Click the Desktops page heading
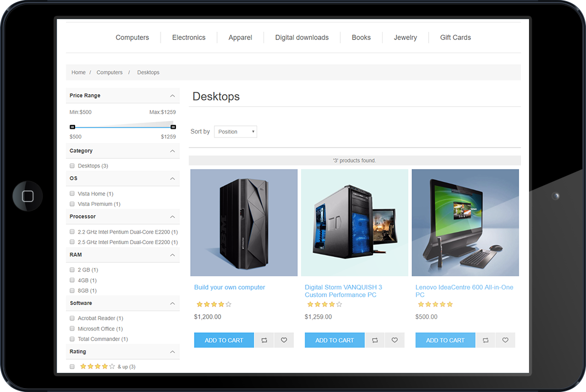 click(x=216, y=96)
